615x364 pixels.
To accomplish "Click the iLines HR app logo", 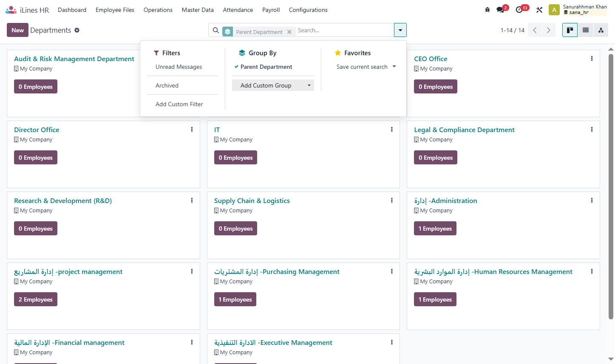I will click(x=11, y=10).
